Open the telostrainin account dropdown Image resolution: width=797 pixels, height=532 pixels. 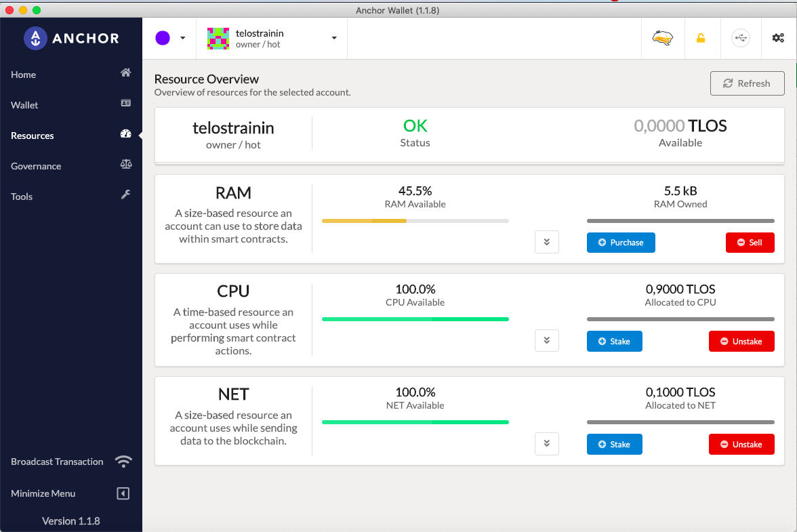[x=272, y=38]
